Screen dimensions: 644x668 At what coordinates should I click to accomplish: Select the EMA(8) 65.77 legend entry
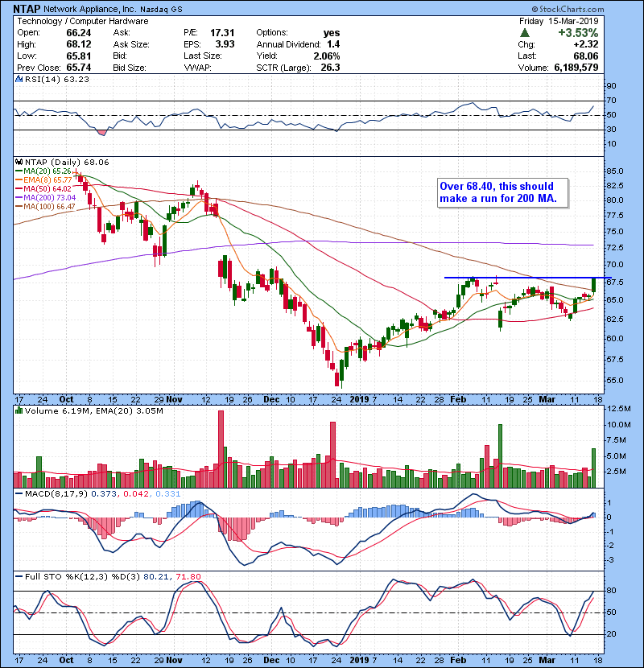click(43, 179)
